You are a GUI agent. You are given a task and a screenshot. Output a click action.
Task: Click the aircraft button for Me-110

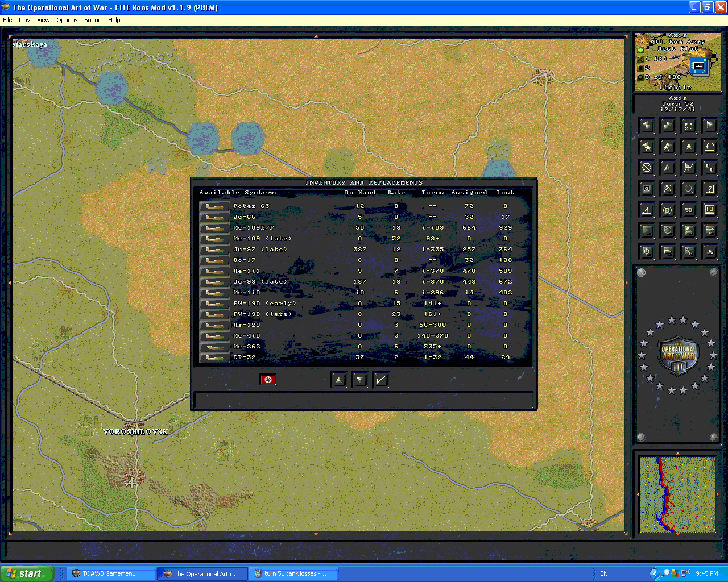[214, 293]
